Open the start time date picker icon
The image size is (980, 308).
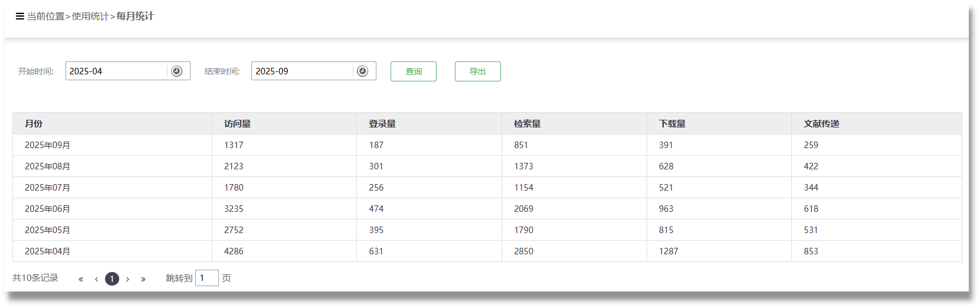[176, 71]
